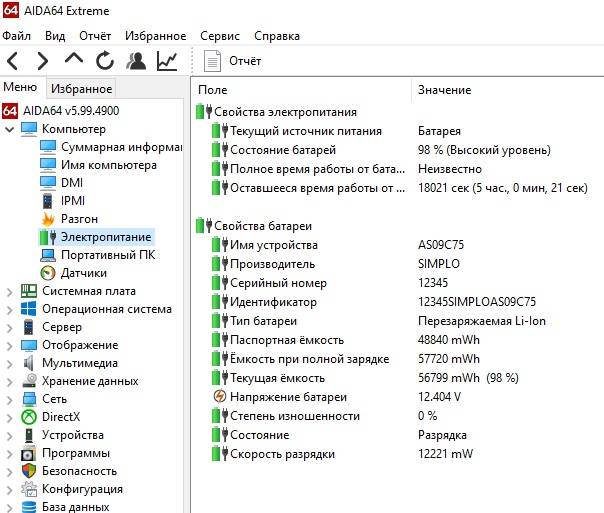Click the Компьютер monitor icon
This screenshot has height=513, width=604.
29,129
